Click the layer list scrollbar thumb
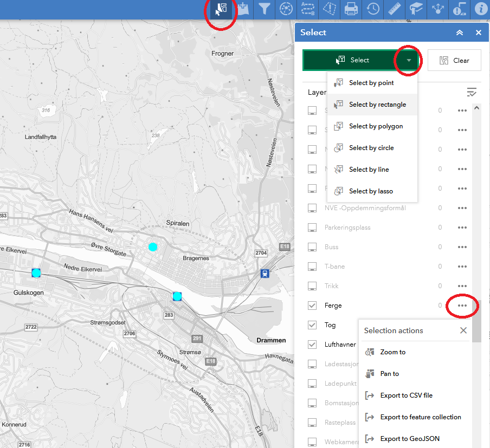The image size is (490, 448). [476, 321]
